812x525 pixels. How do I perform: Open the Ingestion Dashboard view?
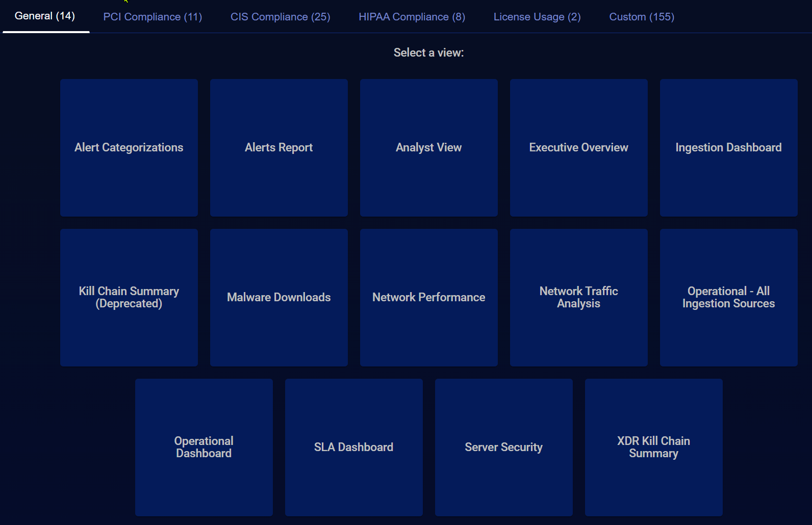[x=728, y=148]
